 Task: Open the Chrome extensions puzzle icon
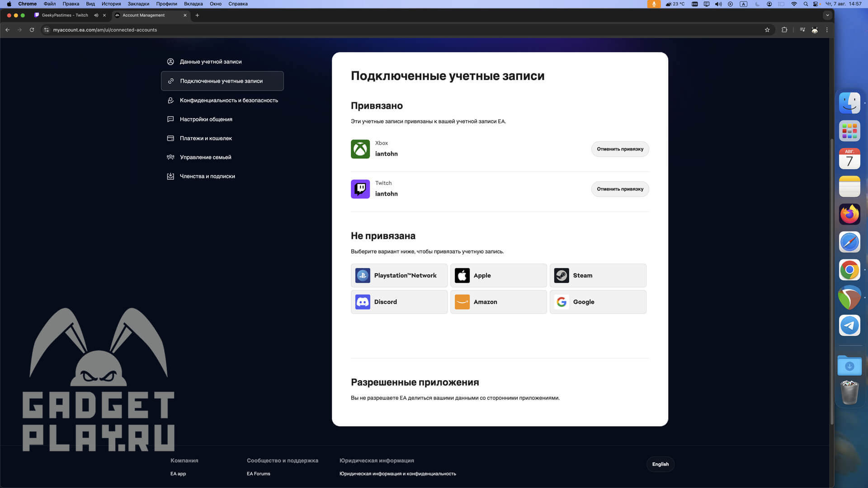(x=784, y=30)
